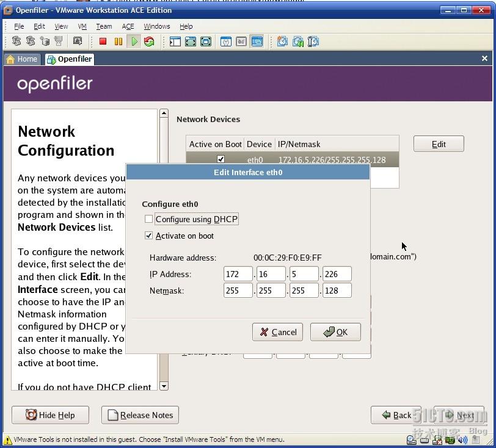Click the help panel scroll down arrow
This screenshot has height=448, width=496.
(164, 386)
